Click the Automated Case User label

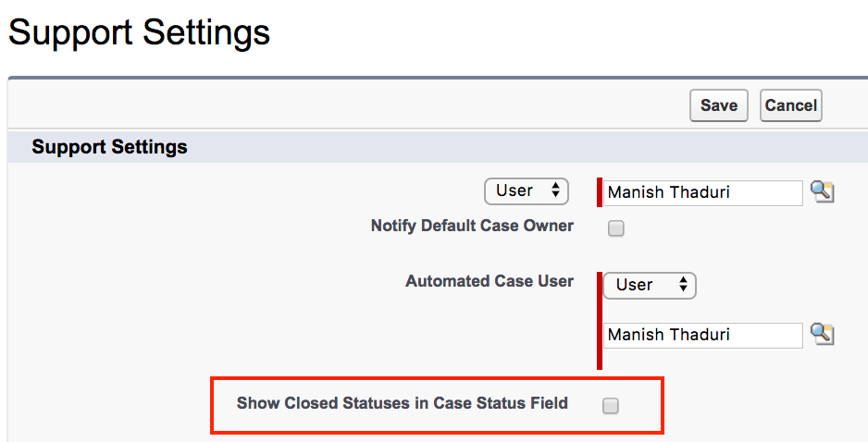click(x=490, y=281)
